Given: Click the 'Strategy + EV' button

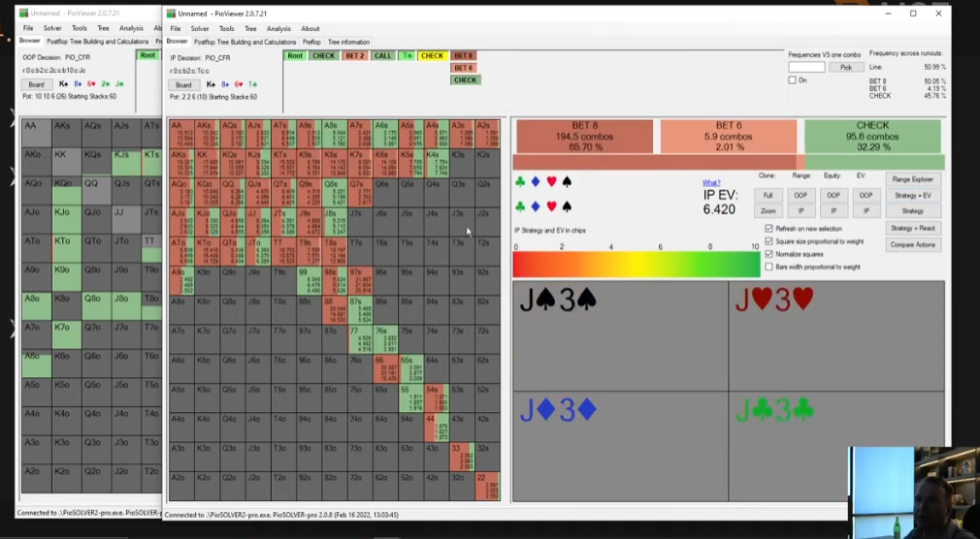Looking at the screenshot, I should 912,196.
